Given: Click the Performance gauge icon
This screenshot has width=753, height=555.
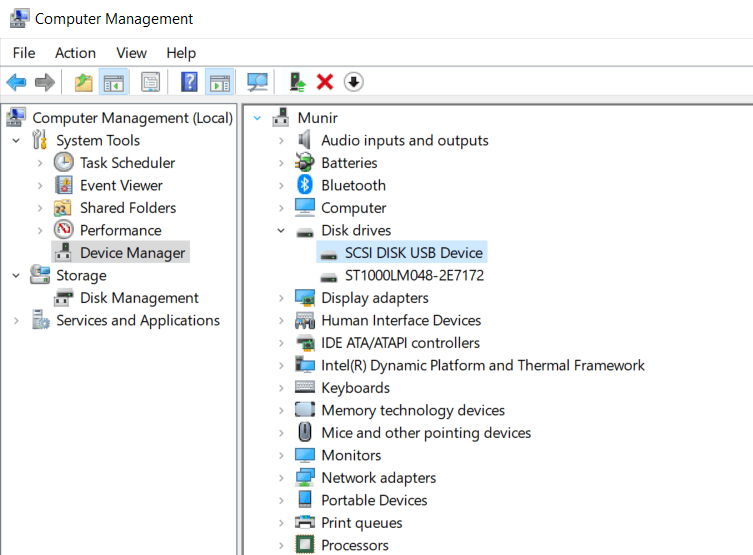Looking at the screenshot, I should coord(63,229).
